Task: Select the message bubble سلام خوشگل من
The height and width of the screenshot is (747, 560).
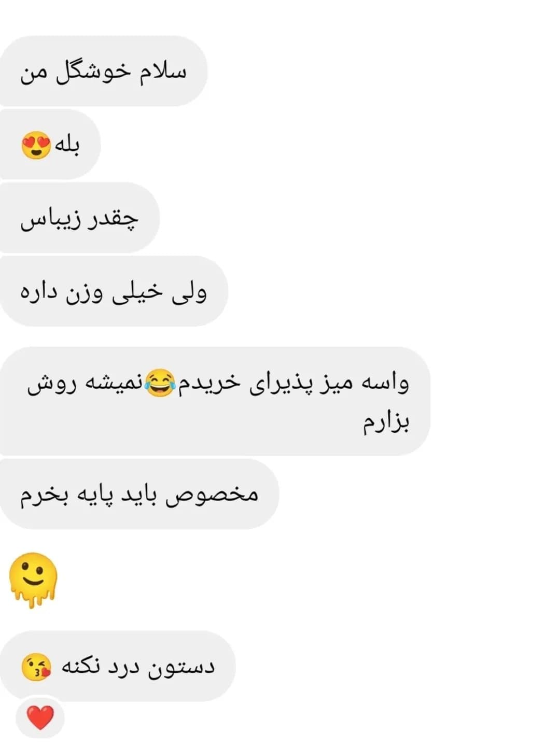Action: tap(103, 71)
